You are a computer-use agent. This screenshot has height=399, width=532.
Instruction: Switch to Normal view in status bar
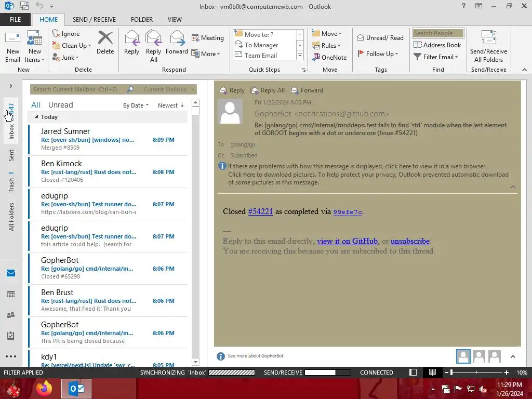tap(413, 372)
